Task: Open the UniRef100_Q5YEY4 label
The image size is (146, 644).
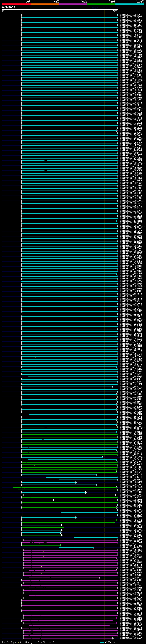Action: click(131, 334)
